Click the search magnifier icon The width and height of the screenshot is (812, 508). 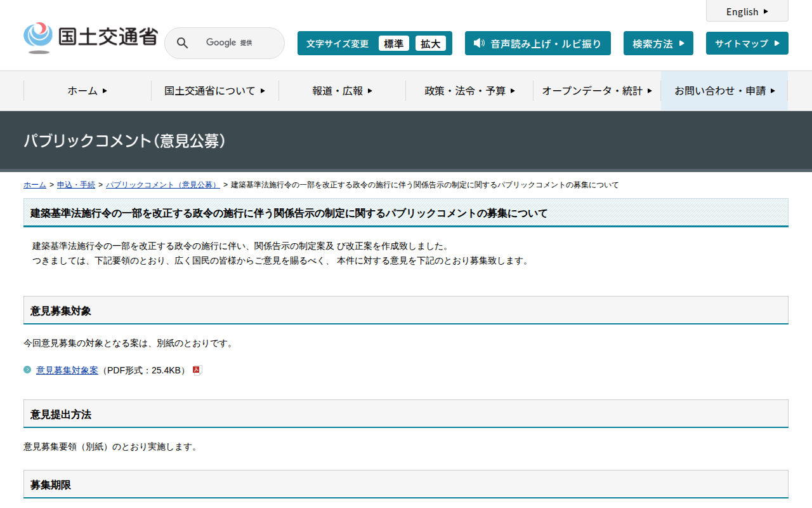[182, 43]
